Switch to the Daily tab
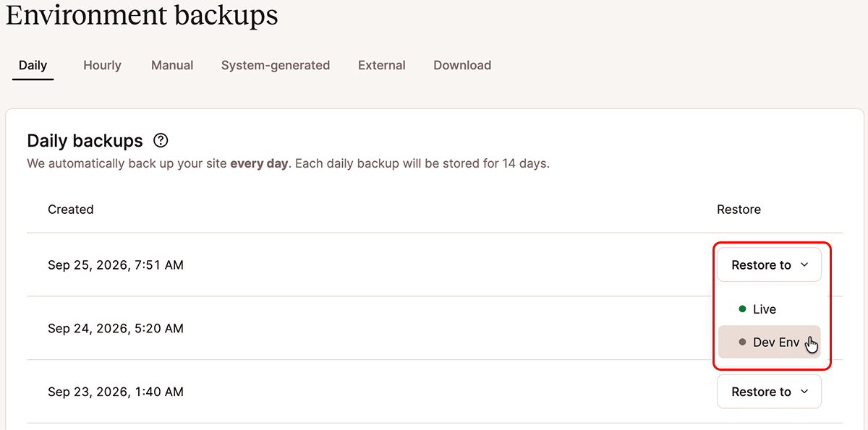The width and height of the screenshot is (868, 430). click(x=33, y=65)
